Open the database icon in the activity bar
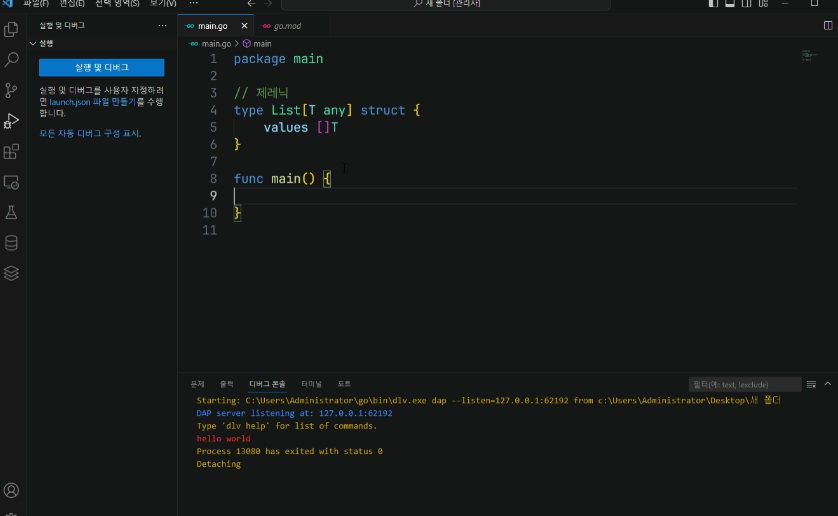 tap(11, 243)
